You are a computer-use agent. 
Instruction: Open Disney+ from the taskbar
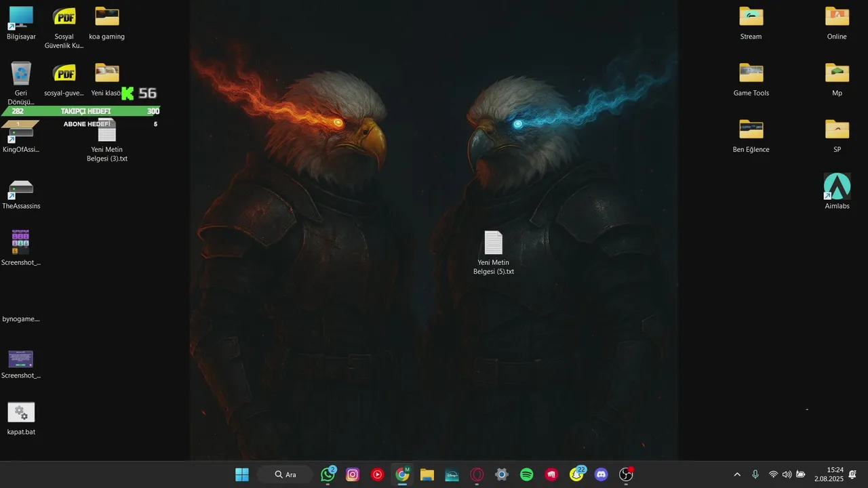tap(452, 474)
